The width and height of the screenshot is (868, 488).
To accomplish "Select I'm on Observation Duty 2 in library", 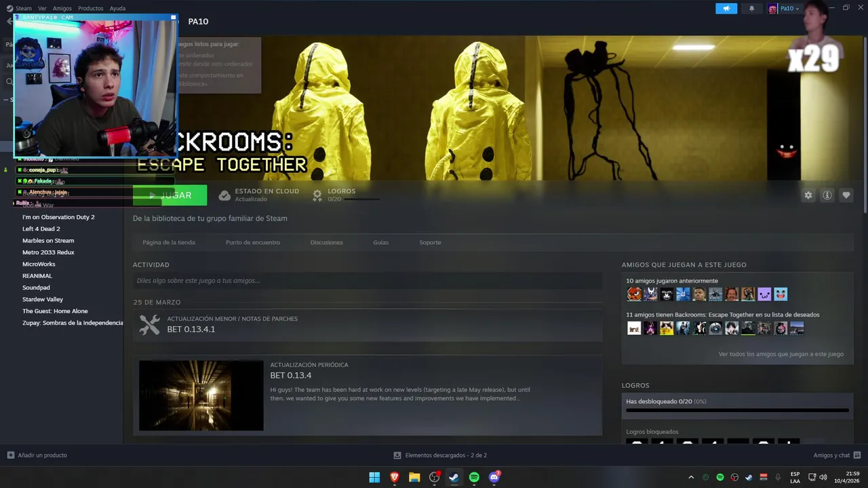I will click(58, 217).
